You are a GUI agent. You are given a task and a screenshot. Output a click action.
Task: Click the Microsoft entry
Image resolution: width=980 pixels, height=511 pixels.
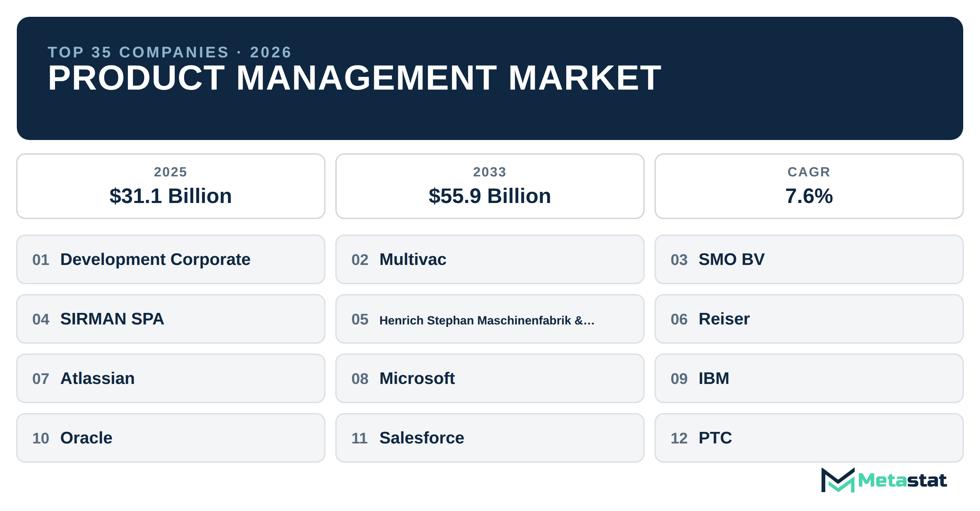tap(490, 378)
